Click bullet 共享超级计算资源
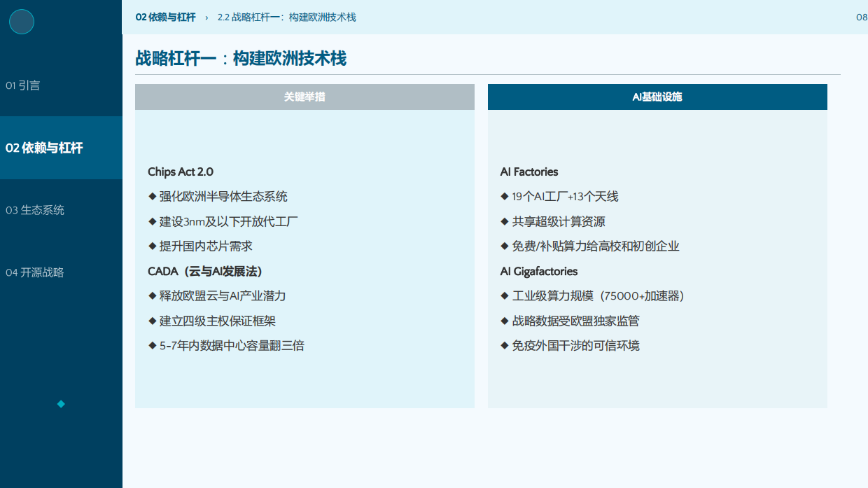The width and height of the screenshot is (868, 488). (553, 222)
